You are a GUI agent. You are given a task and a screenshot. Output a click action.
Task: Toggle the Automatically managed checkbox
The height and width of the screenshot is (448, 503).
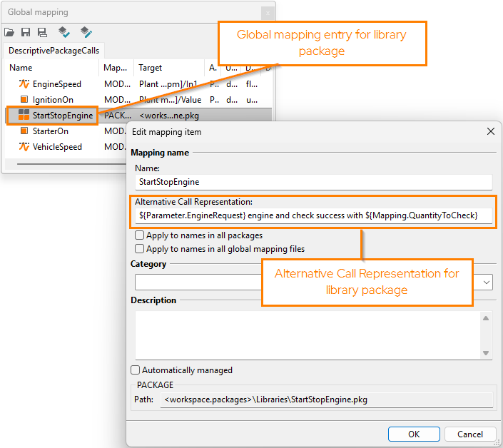pyautogui.click(x=135, y=370)
